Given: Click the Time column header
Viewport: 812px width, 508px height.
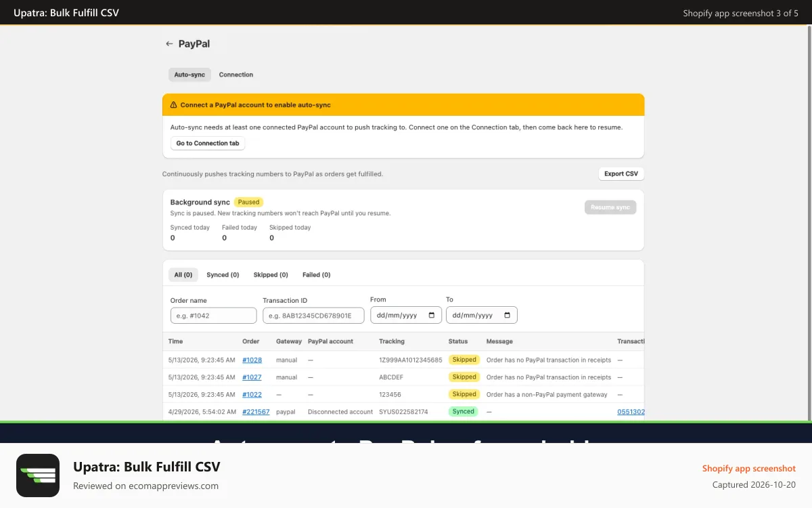Looking at the screenshot, I should [x=176, y=341].
